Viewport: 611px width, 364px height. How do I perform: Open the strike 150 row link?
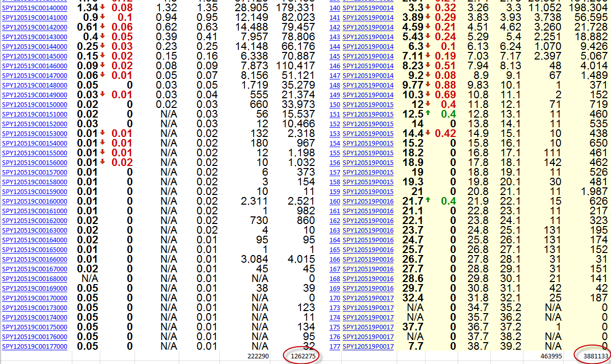[x=335, y=105]
